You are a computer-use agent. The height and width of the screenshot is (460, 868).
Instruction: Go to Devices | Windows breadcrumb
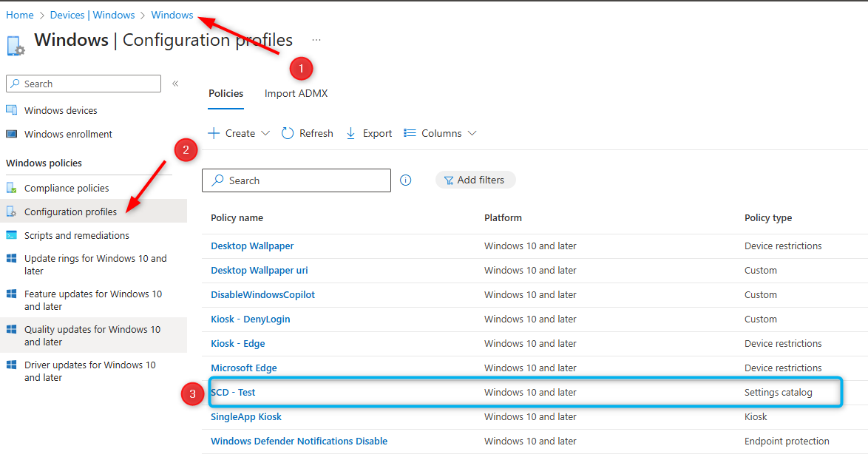pos(92,15)
